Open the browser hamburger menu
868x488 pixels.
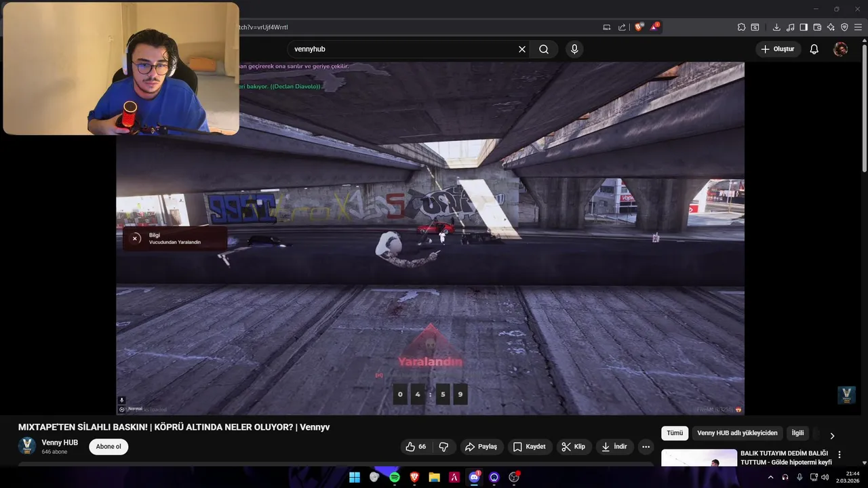click(x=858, y=27)
